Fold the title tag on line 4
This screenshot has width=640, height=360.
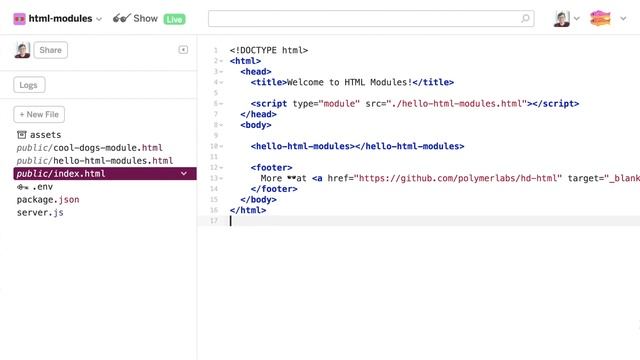221,82
